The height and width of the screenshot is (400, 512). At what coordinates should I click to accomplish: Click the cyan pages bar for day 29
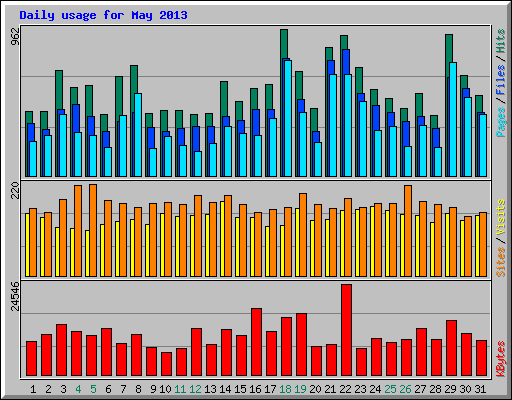point(453,119)
